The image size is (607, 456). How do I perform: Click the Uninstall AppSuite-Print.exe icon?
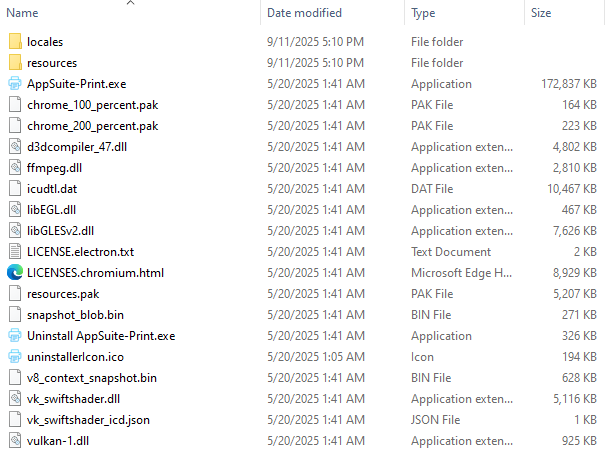(x=15, y=335)
